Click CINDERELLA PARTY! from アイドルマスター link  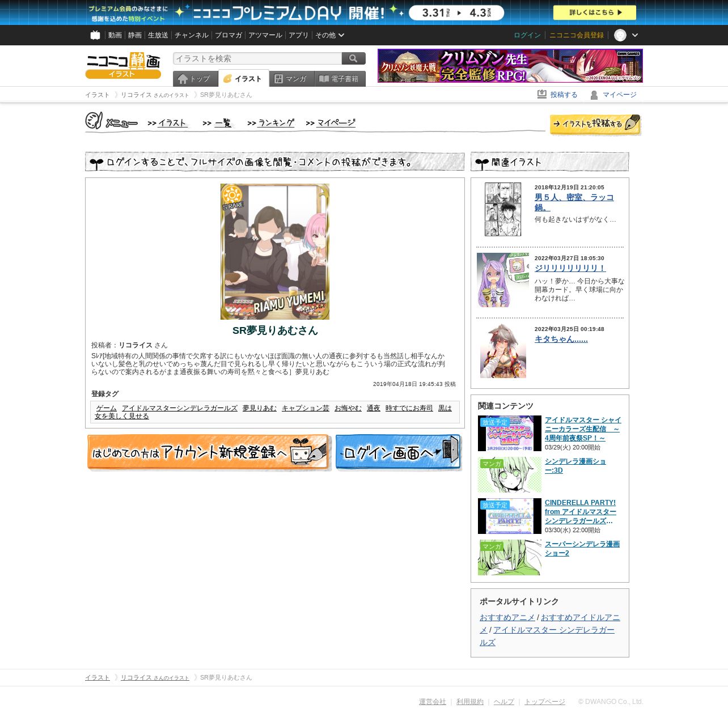coord(581,512)
